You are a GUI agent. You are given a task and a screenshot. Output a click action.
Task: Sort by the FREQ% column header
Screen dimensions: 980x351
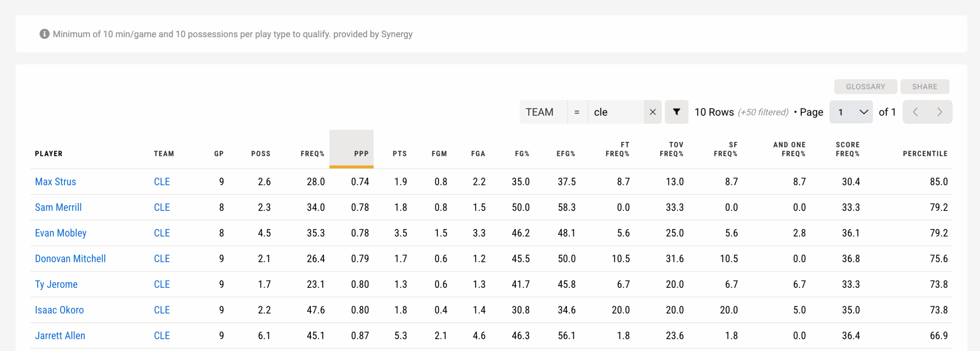click(x=312, y=153)
